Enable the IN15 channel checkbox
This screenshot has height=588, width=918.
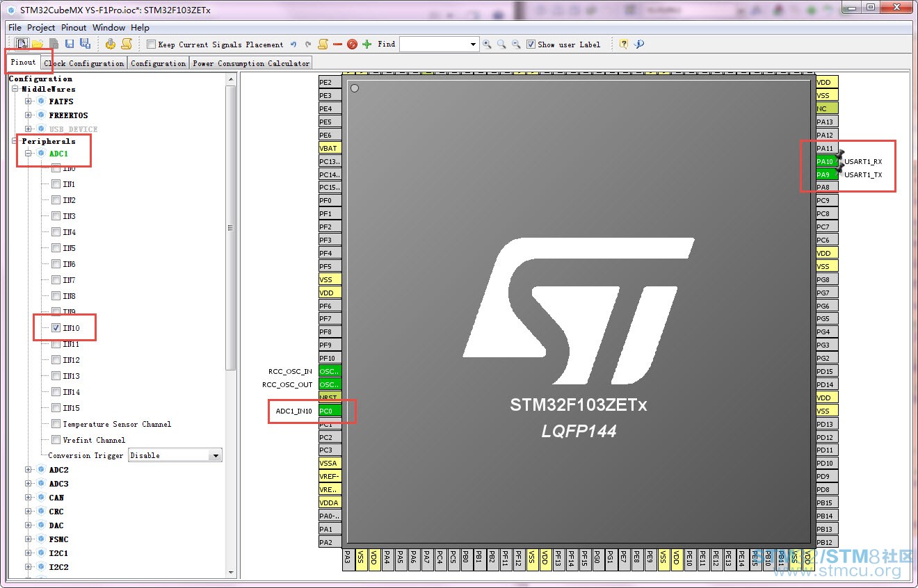[x=56, y=408]
